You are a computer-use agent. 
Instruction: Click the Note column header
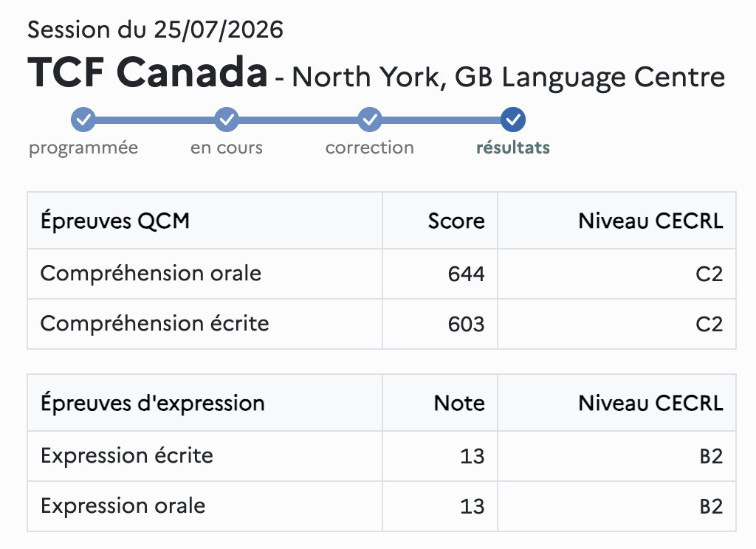tap(459, 404)
